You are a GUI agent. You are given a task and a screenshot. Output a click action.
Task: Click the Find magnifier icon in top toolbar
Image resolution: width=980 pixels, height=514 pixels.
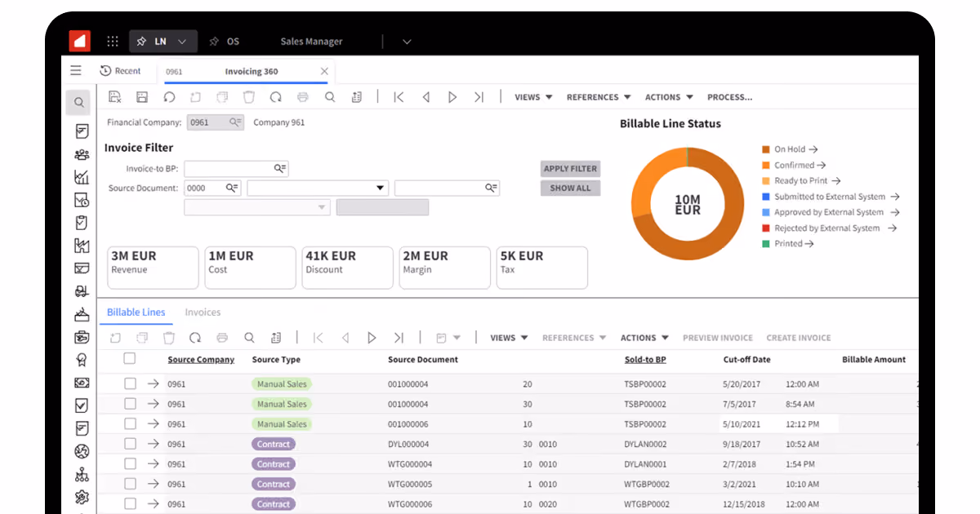330,97
